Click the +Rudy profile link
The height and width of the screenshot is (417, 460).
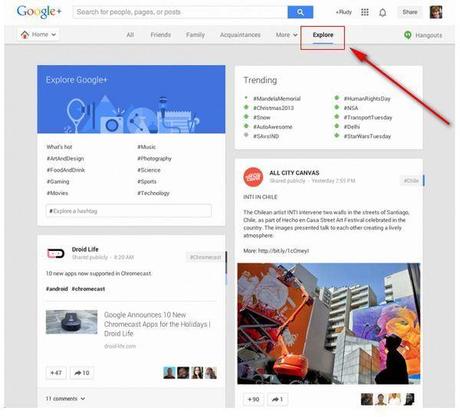click(x=343, y=12)
